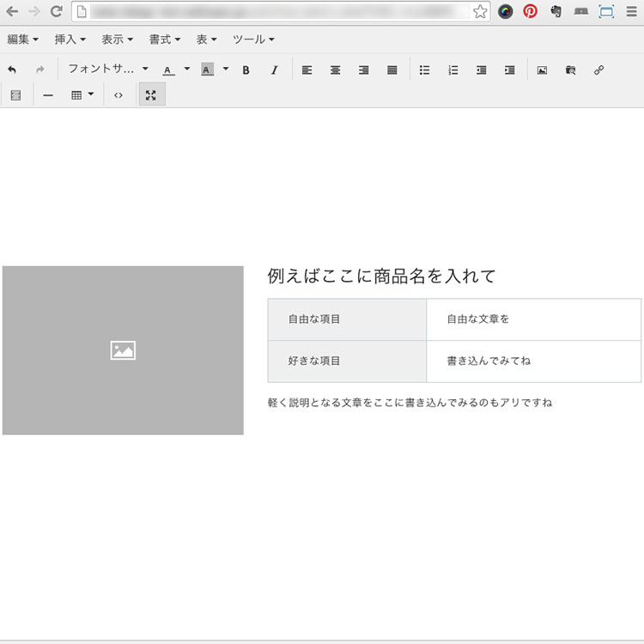This screenshot has width=644, height=644.
Task: Toggle bold formatting
Action: (x=246, y=70)
